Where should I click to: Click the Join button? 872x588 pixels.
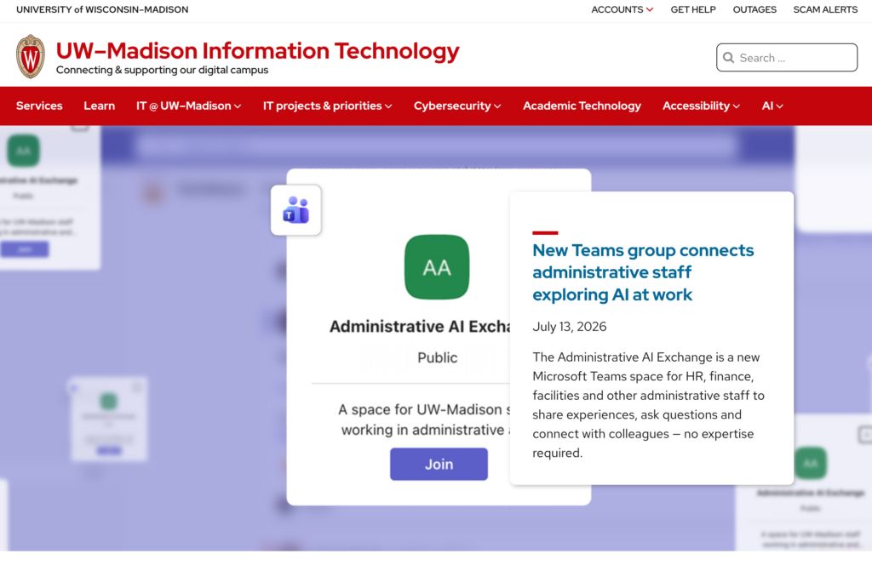coord(439,464)
